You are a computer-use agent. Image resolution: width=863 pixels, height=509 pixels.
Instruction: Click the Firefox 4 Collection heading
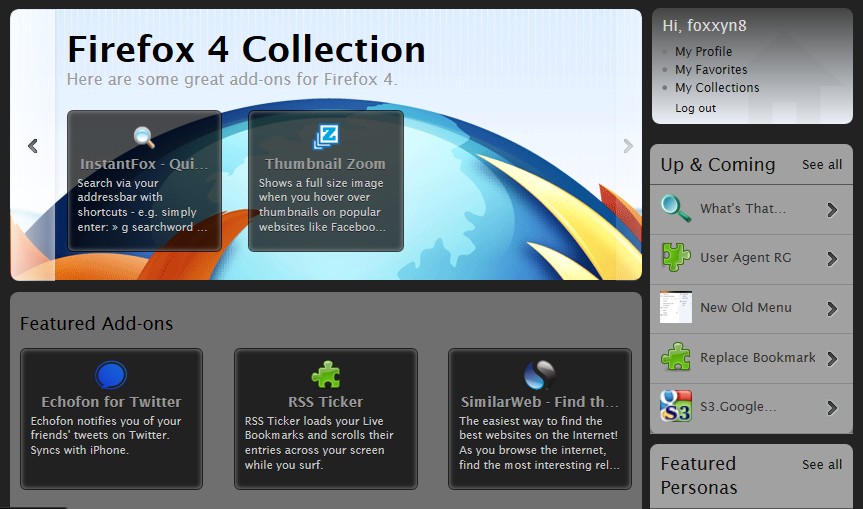click(246, 49)
